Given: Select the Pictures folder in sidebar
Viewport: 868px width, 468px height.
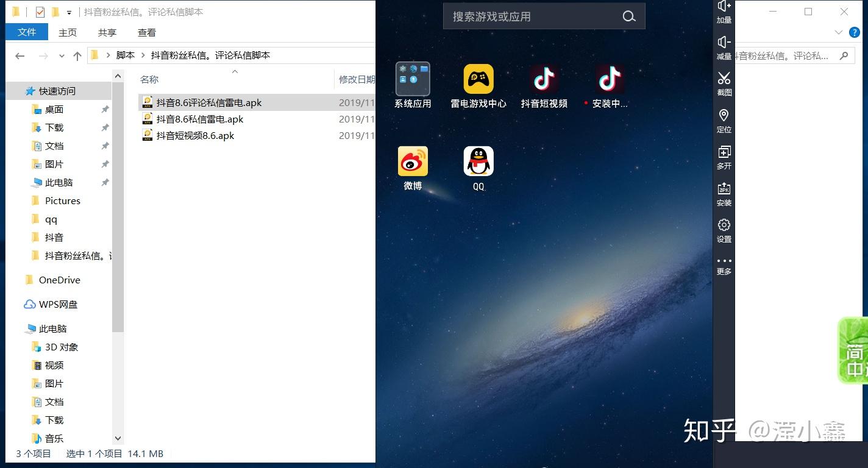Looking at the screenshot, I should tap(62, 200).
